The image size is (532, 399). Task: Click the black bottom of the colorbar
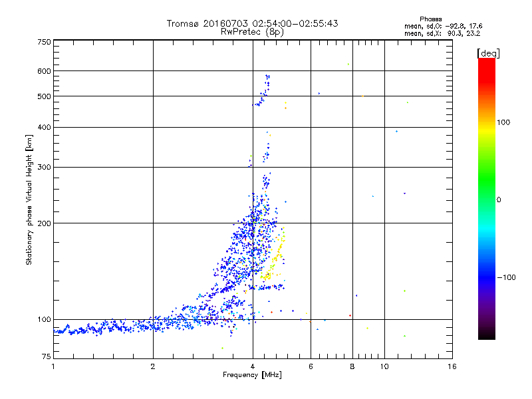[x=487, y=334]
